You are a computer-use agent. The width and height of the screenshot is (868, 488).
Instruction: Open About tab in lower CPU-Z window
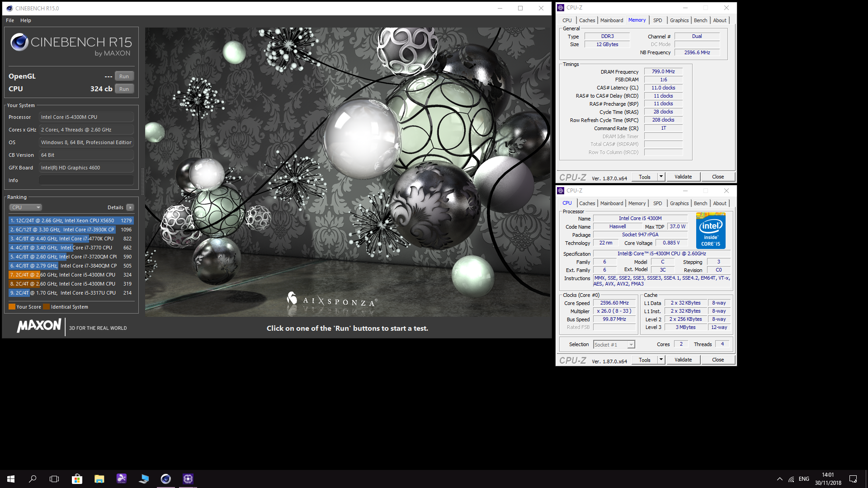coord(720,203)
